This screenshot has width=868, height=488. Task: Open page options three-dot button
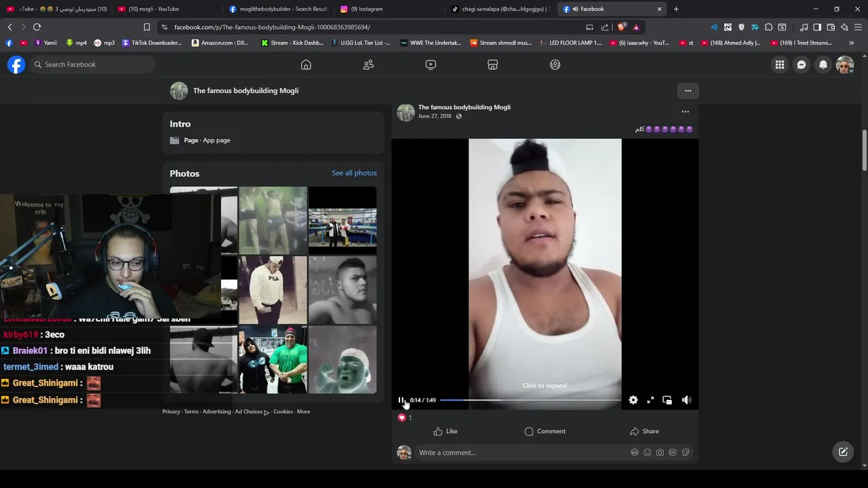point(688,91)
